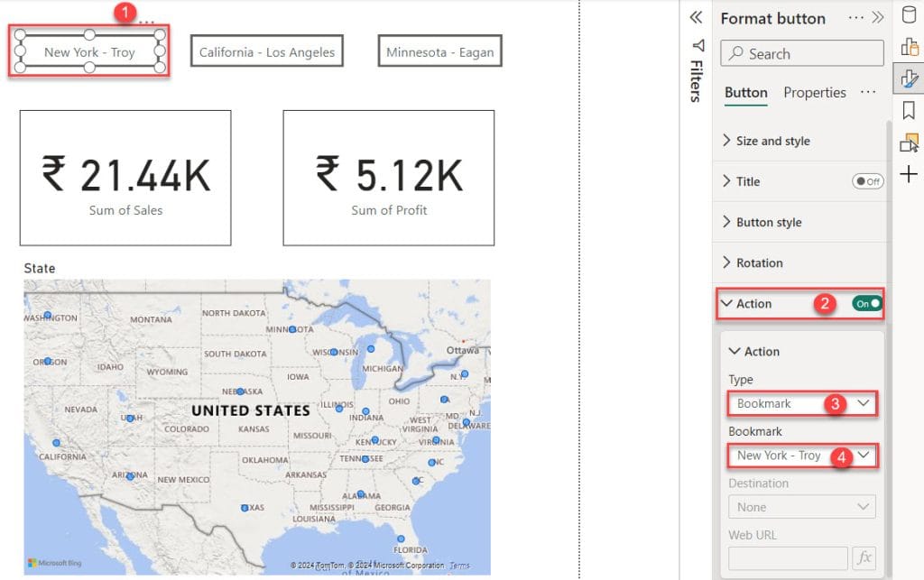
Task: Collapse the inner Action subsection
Action: 735,351
